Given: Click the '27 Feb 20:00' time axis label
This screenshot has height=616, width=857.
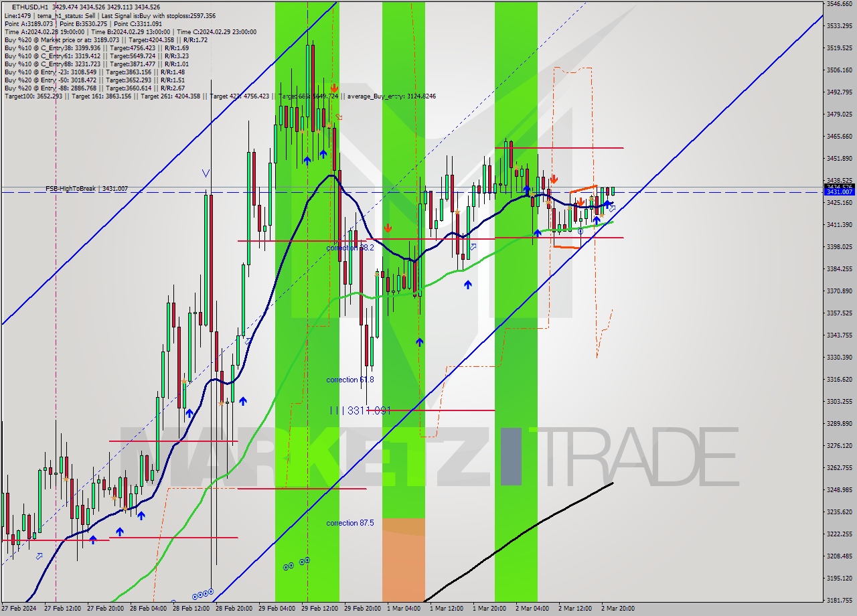Looking at the screenshot, I should pyautogui.click(x=104, y=609).
